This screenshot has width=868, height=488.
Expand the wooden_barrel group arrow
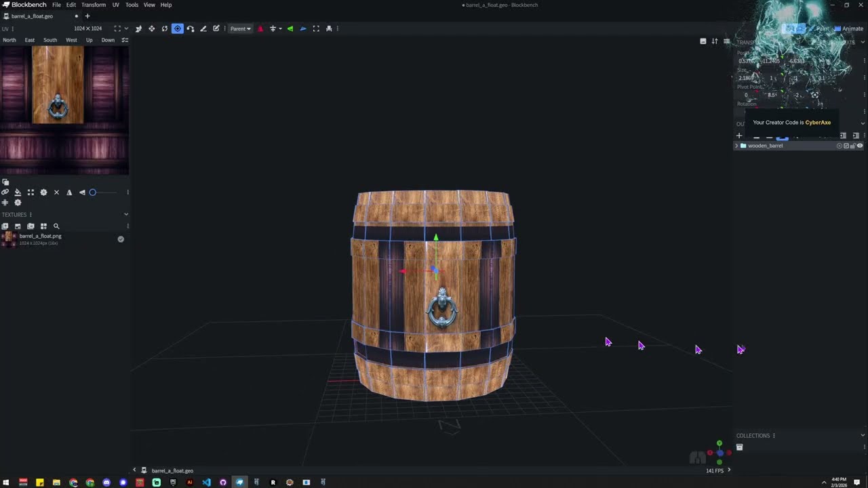pos(736,146)
